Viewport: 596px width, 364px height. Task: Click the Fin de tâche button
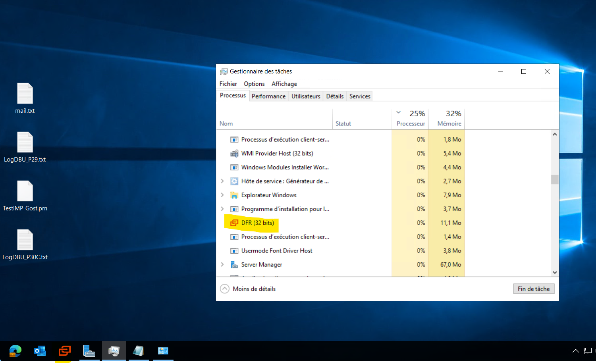pyautogui.click(x=533, y=289)
